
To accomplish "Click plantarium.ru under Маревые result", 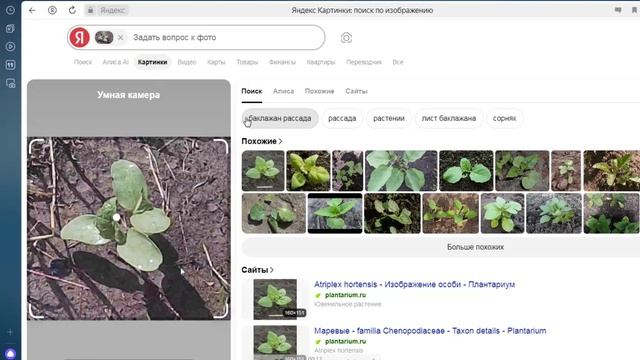I will [x=345, y=342].
